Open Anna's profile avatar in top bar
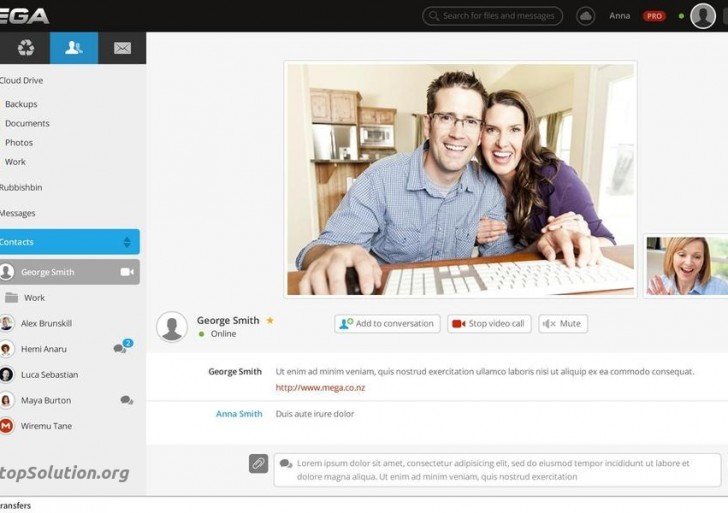Image resolution: width=728 pixels, height=513 pixels. click(703, 16)
